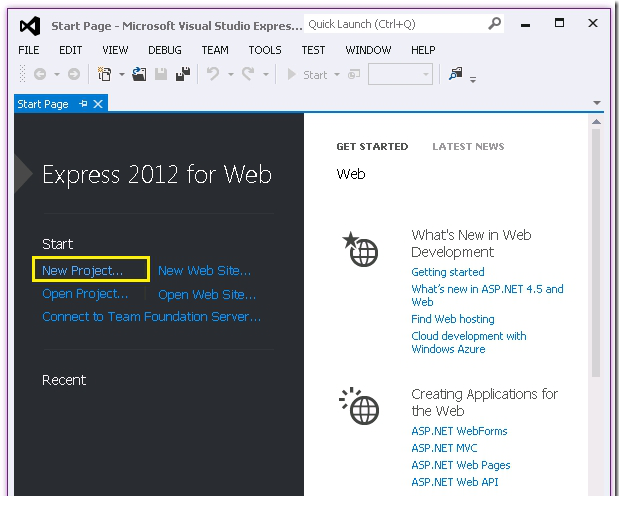Viewport: 619px width, 515px height.
Task: Click the Start debugging play button
Action: pyautogui.click(x=291, y=74)
